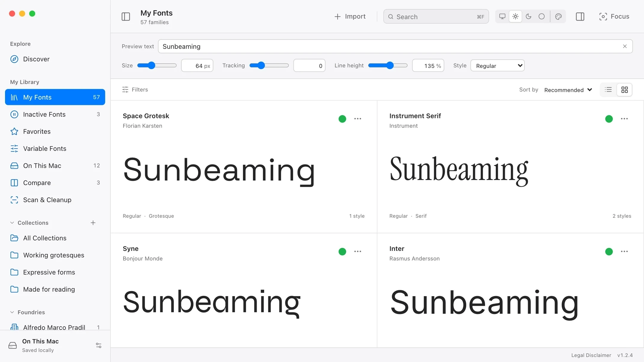Switch to dark mode moon icon
The height and width of the screenshot is (362, 644).
529,16
